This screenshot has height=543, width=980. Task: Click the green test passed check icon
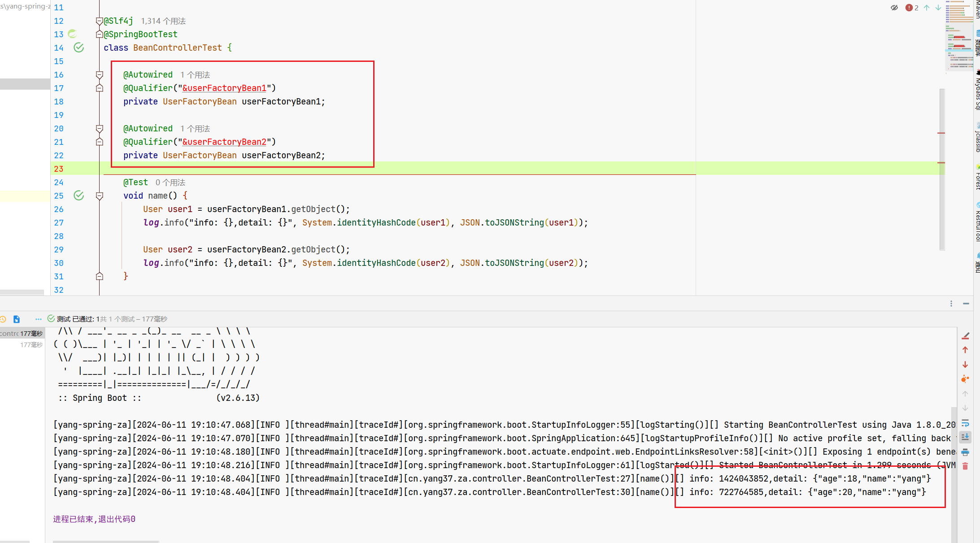[x=51, y=319]
